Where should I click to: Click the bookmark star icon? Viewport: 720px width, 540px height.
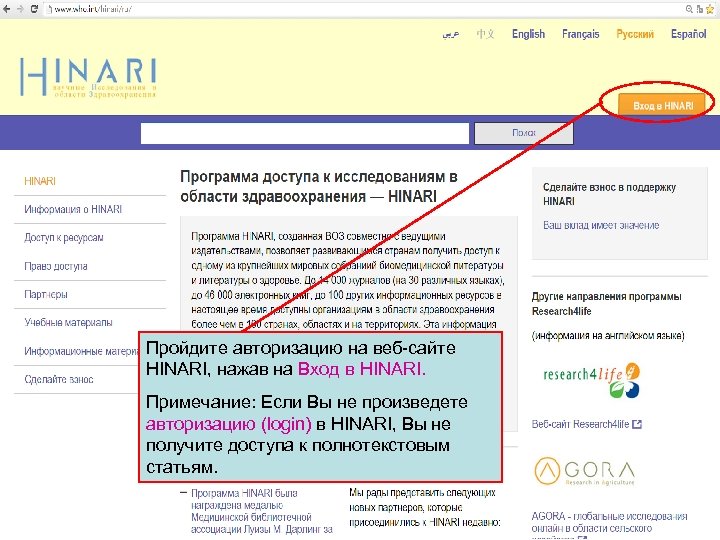pyautogui.click(x=710, y=9)
